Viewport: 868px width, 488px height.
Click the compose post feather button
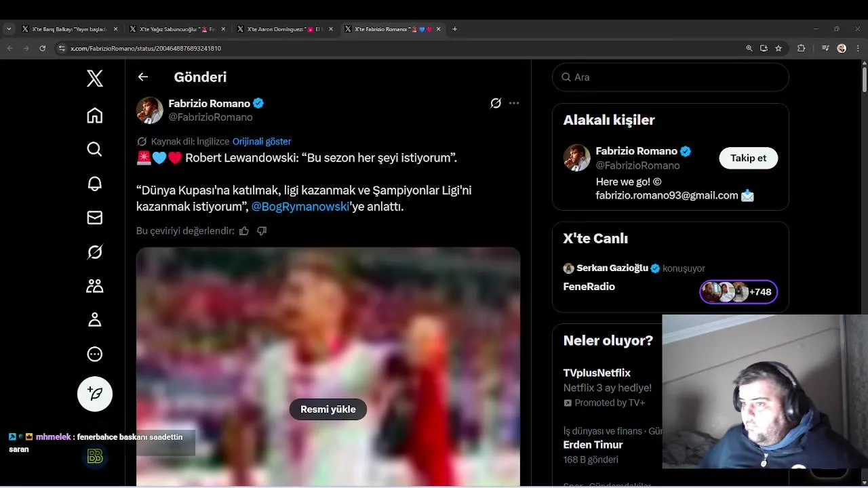95,394
